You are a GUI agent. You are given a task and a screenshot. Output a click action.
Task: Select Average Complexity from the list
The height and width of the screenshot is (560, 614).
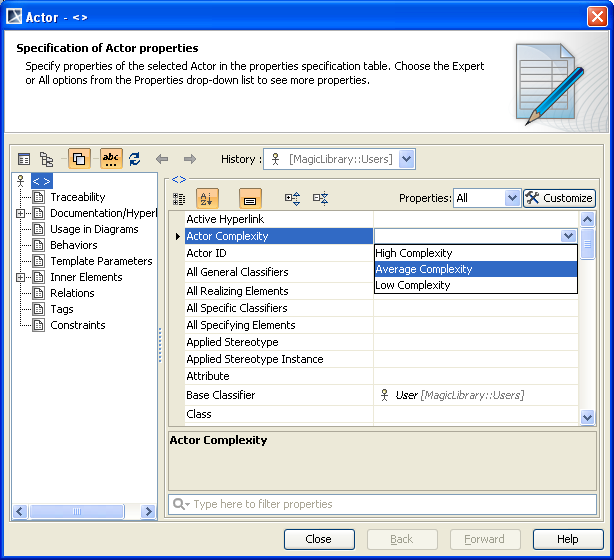(475, 269)
